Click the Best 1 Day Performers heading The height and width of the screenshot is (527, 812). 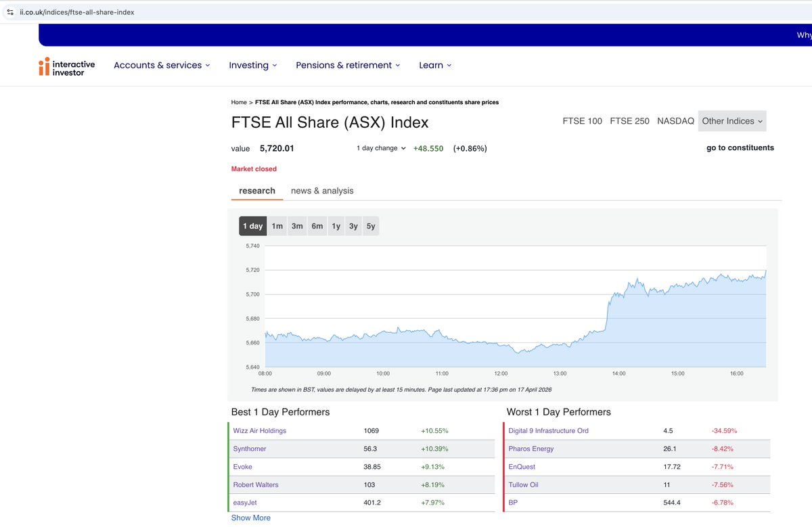281,412
